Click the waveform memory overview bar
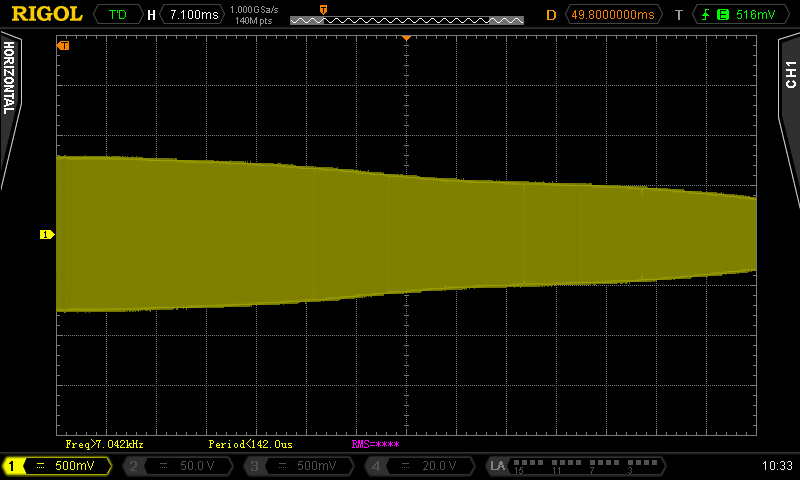 click(407, 20)
